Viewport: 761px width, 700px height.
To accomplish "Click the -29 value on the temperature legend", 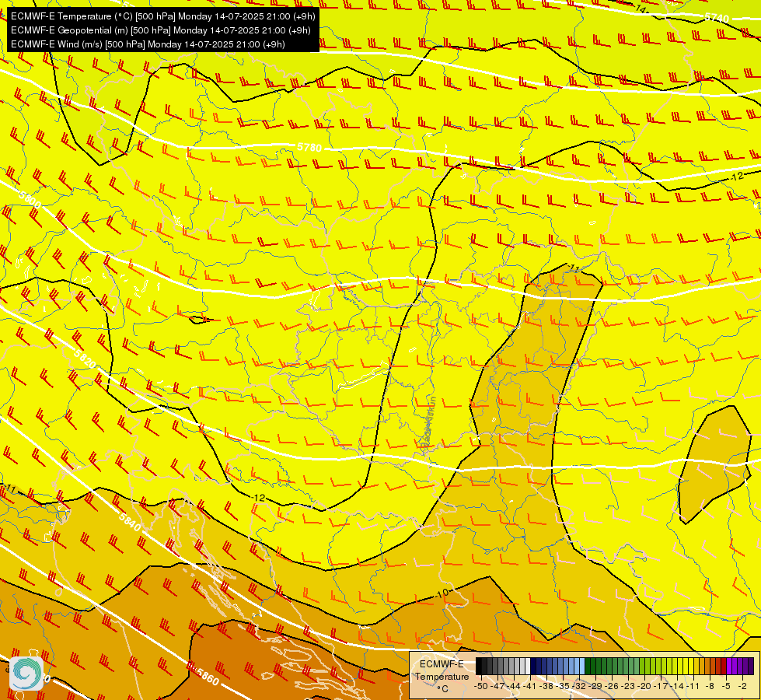I will [595, 686].
